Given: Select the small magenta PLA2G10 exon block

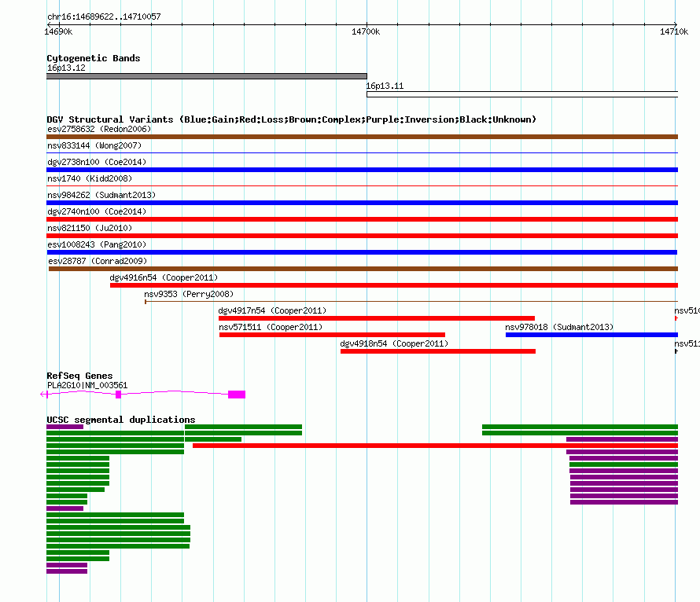Looking at the screenshot, I should tap(118, 395).
